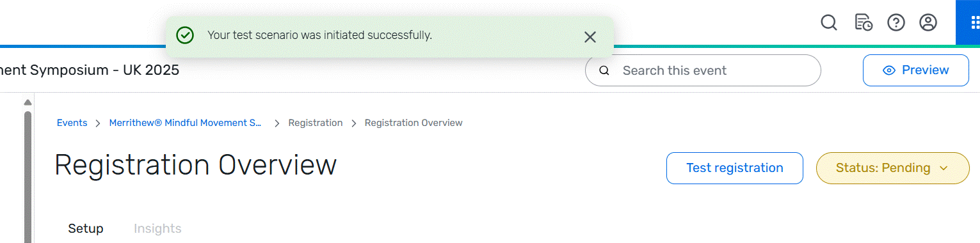Screen dimensions: 980x243
Task: Click the green success checkmark icon
Action: pos(185,35)
